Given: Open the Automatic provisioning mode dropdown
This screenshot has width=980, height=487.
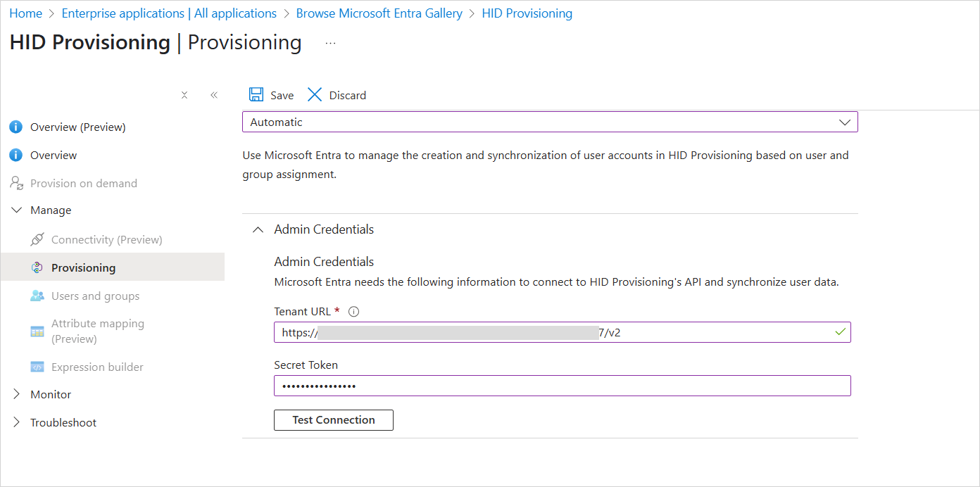Looking at the screenshot, I should [x=550, y=122].
